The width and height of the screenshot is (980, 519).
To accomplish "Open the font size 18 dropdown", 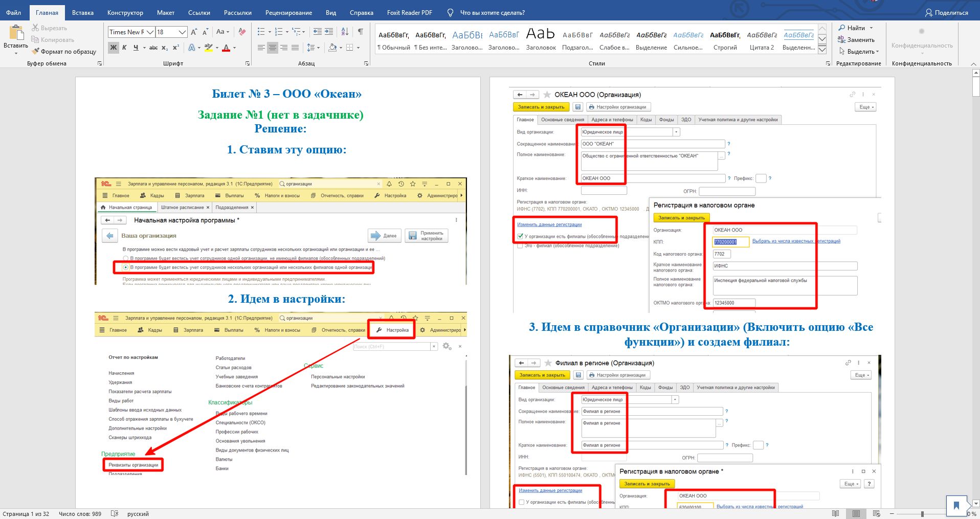I will point(183,32).
